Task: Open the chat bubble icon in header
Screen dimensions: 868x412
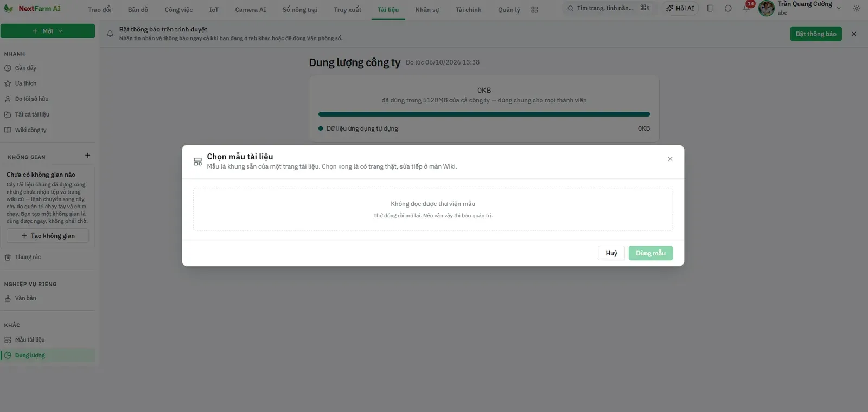Action: 728,8
